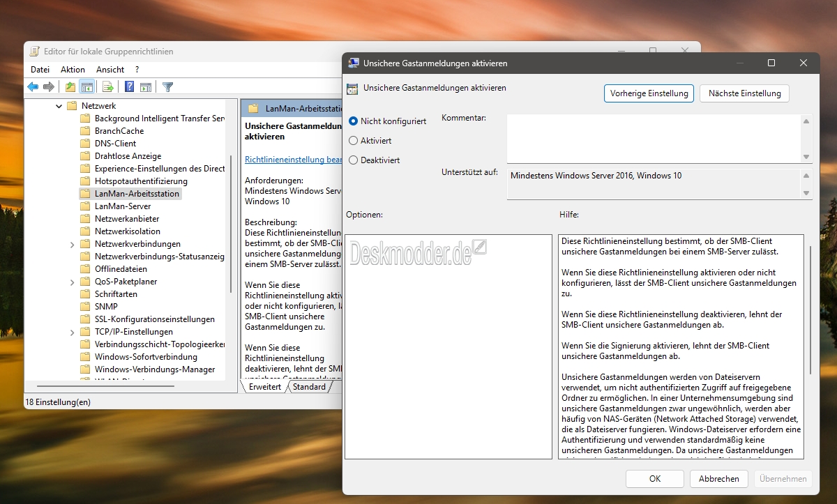This screenshot has height=504, width=837.
Task: Select the 'Nicht konfiguriert' radio button
Action: point(353,121)
